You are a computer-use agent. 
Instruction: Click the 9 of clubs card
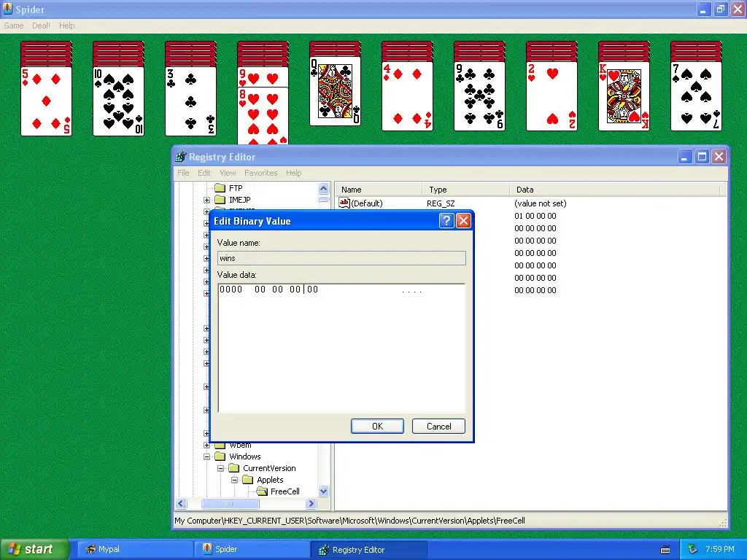[479, 96]
